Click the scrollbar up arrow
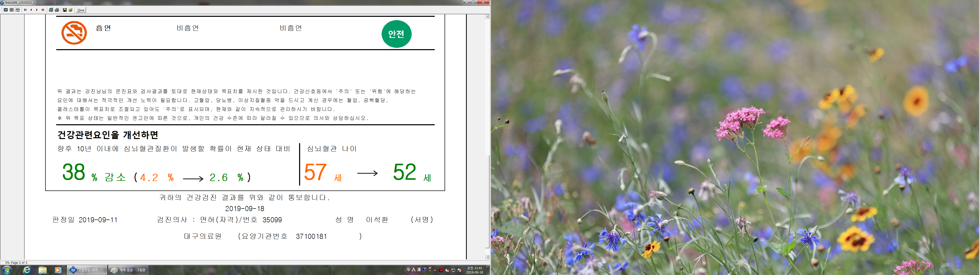 487,17
